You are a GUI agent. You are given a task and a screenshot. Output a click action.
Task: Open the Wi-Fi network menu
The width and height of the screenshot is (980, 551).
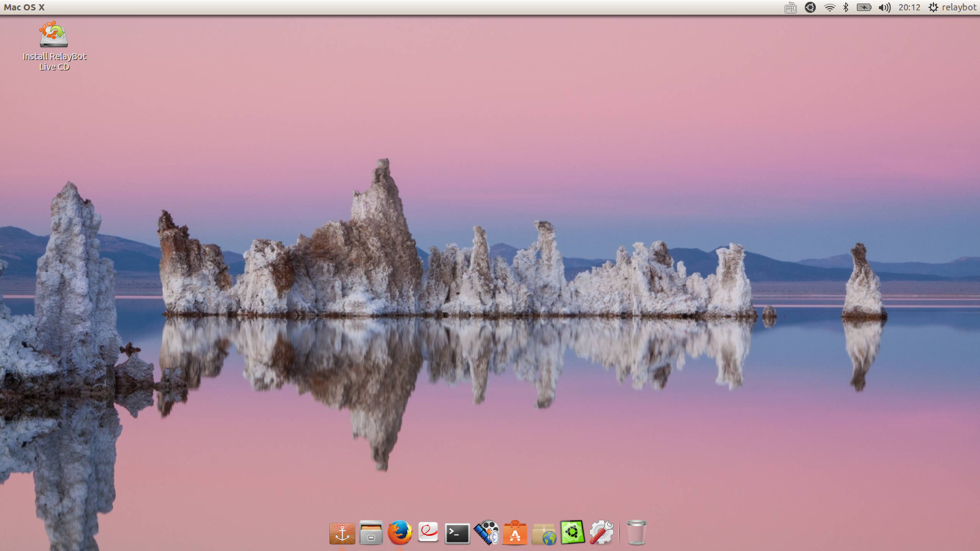pyautogui.click(x=829, y=7)
